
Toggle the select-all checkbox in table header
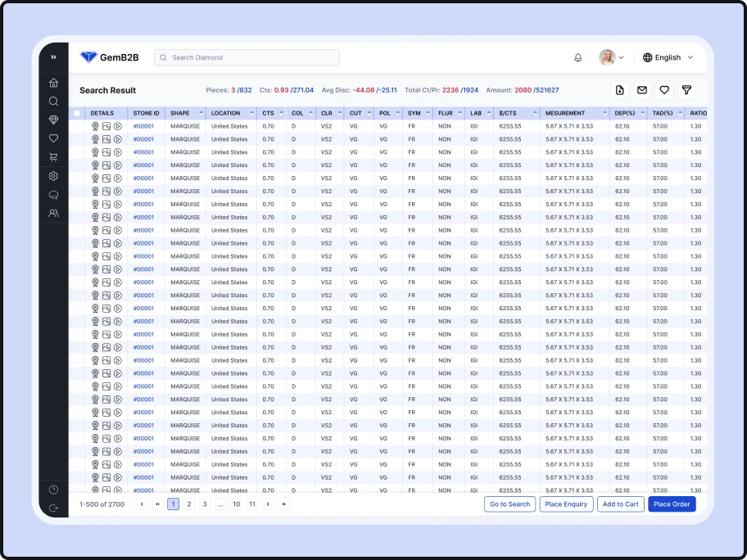[77, 114]
